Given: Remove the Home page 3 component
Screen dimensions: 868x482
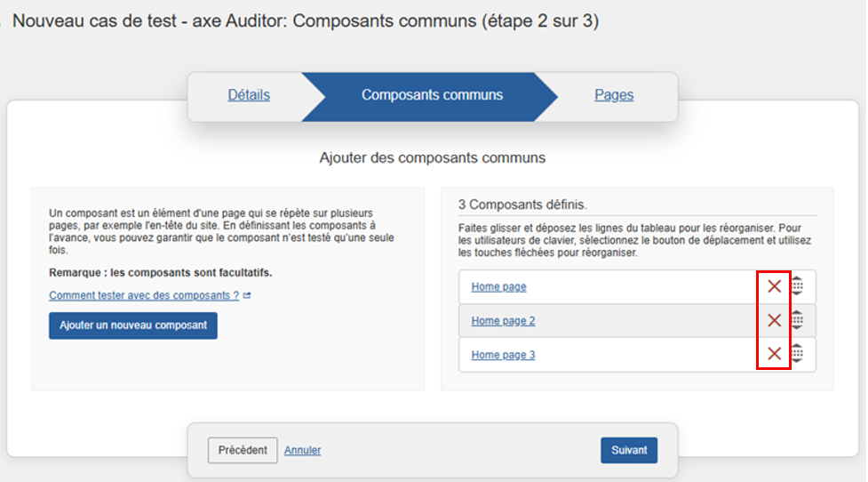Looking at the screenshot, I should click(774, 354).
